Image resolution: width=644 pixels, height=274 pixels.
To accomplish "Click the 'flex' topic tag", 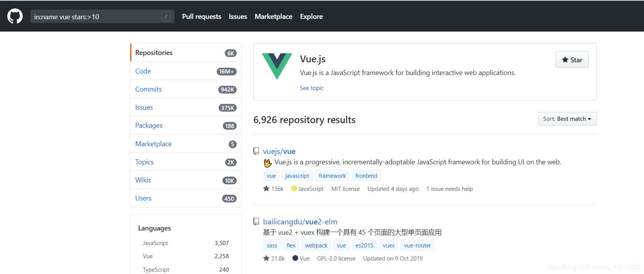I will [x=291, y=246].
